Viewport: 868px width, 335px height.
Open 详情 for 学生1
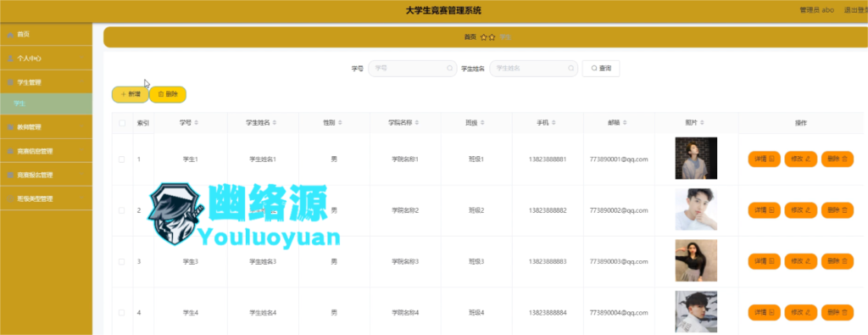(764, 159)
